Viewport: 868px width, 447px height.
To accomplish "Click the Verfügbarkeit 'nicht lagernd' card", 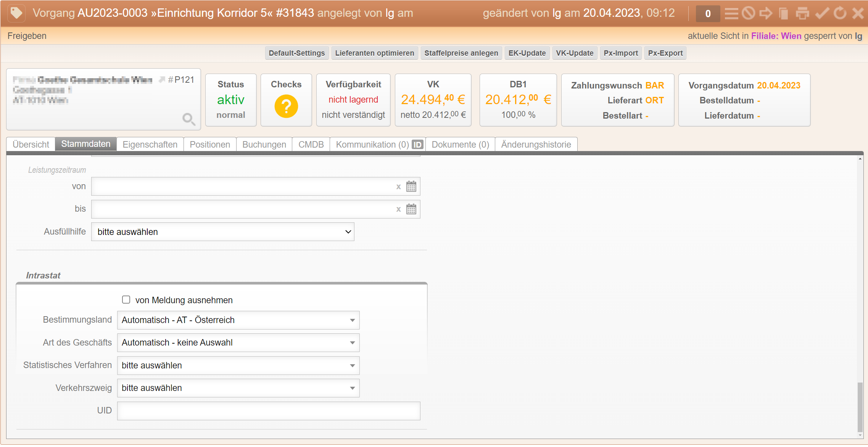I will pos(353,100).
